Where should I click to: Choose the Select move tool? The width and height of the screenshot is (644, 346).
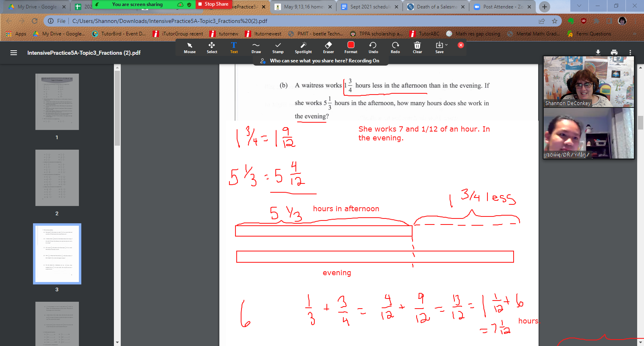[x=212, y=47]
